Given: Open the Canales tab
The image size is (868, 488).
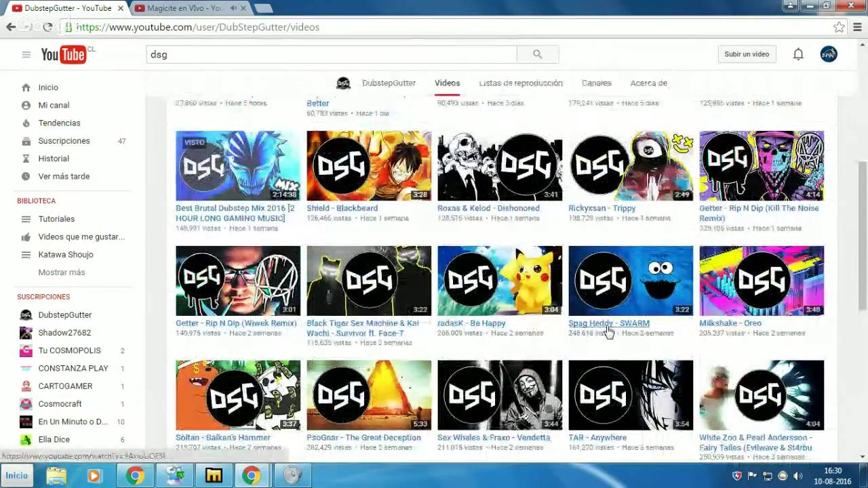Looking at the screenshot, I should [x=597, y=83].
